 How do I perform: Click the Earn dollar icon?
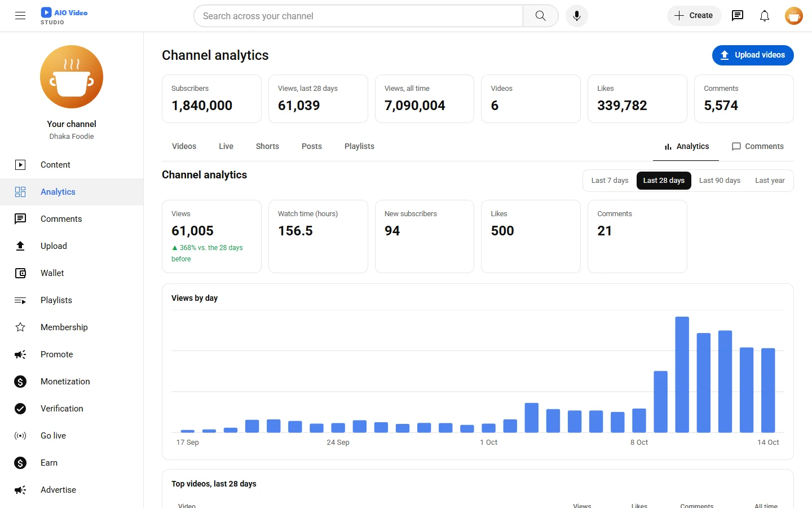pyautogui.click(x=20, y=463)
